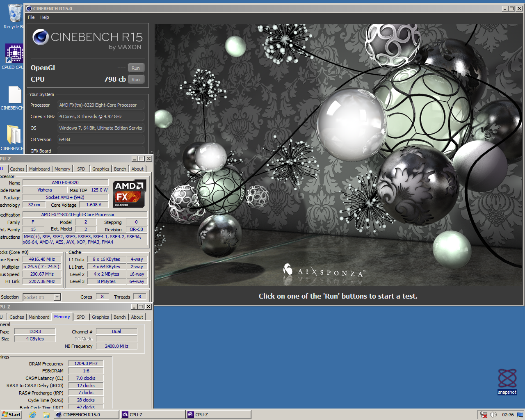Screen dimensions: 525x420
Task: Select About tab in the lower CPU-Z window
Action: (x=137, y=317)
